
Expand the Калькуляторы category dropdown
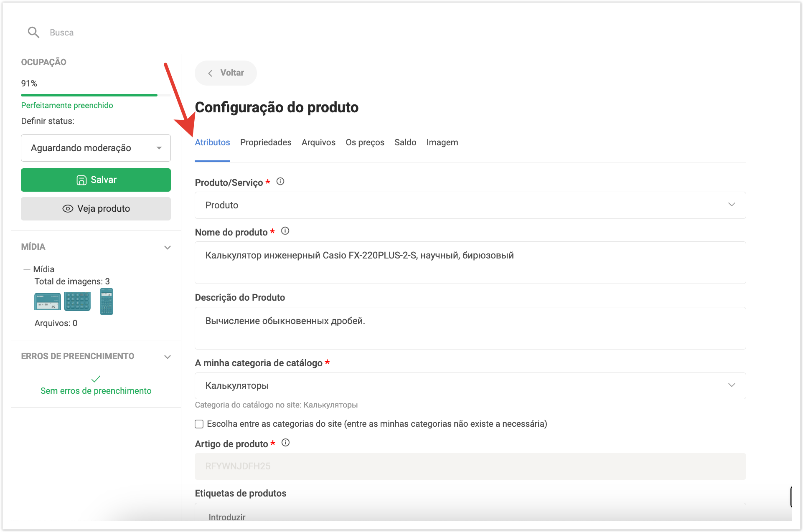(470, 385)
